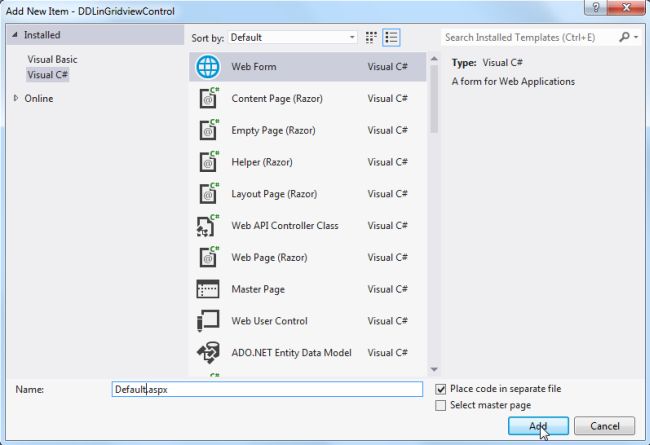Collapse the Installed templates node
The height and width of the screenshot is (445, 650).
15,35
